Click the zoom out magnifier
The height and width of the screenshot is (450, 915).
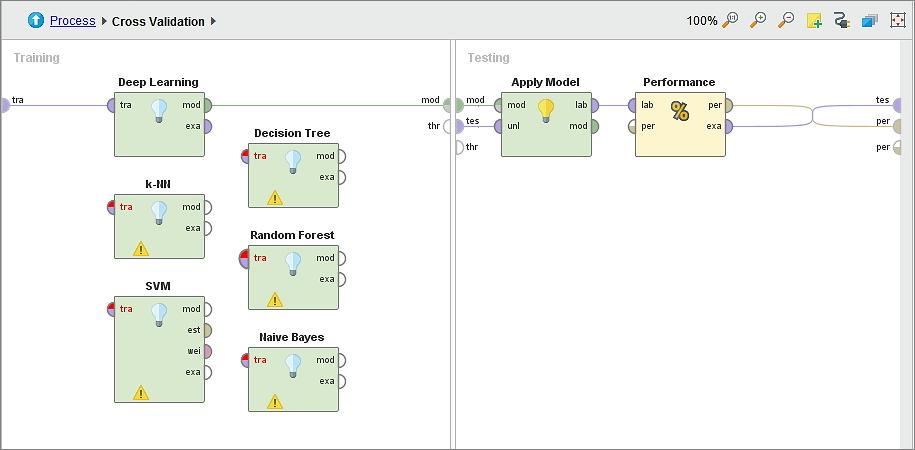[x=786, y=20]
